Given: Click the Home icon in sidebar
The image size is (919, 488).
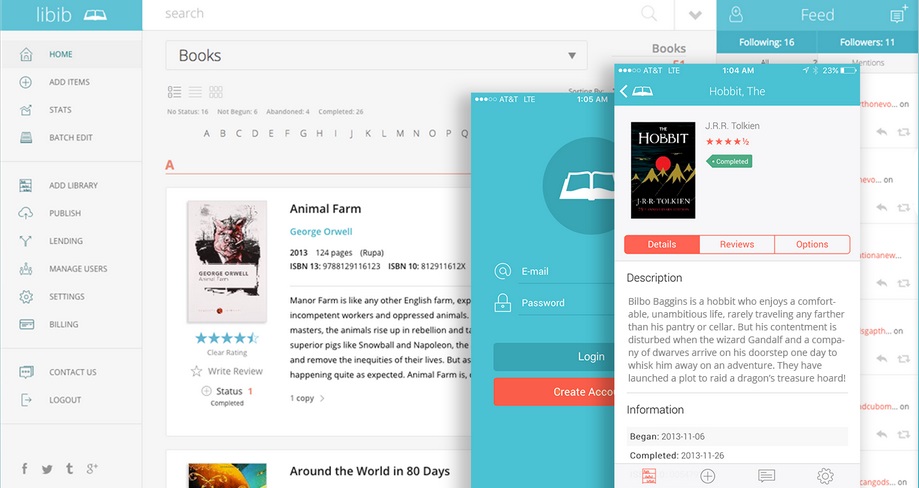Looking at the screenshot, I should coord(26,54).
